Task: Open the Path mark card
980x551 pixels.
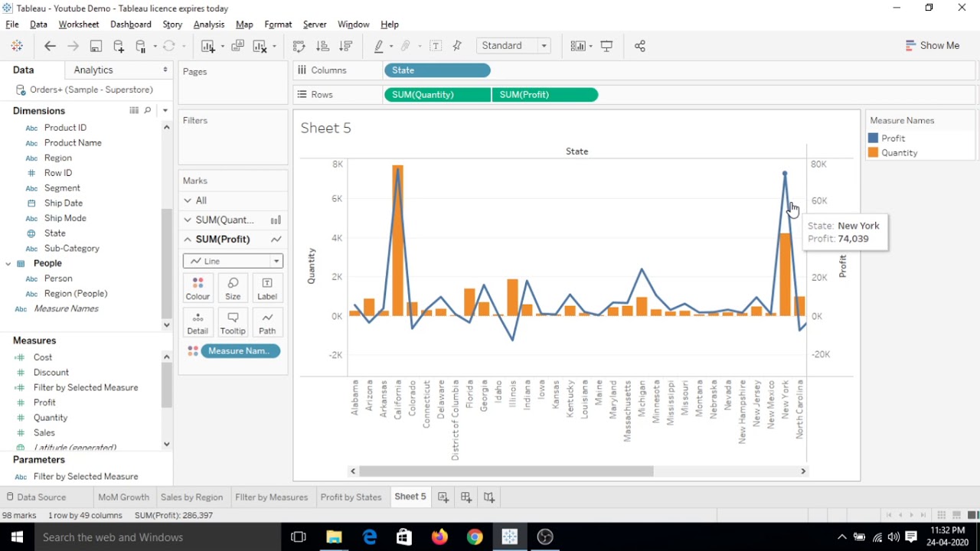Action: click(x=267, y=323)
